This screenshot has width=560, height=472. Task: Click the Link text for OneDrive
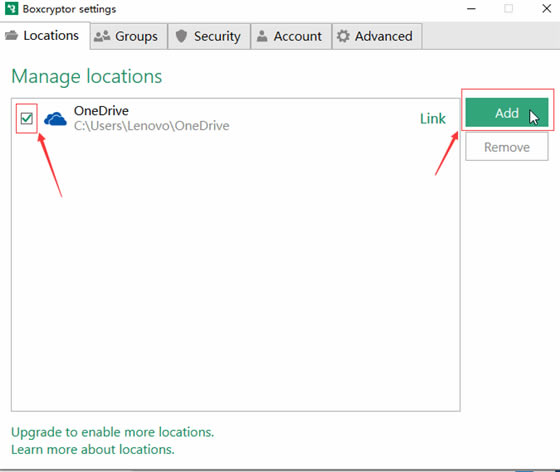click(x=432, y=119)
